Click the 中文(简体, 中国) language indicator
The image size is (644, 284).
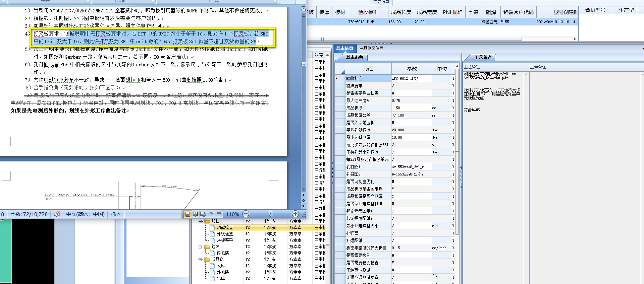pos(85,214)
